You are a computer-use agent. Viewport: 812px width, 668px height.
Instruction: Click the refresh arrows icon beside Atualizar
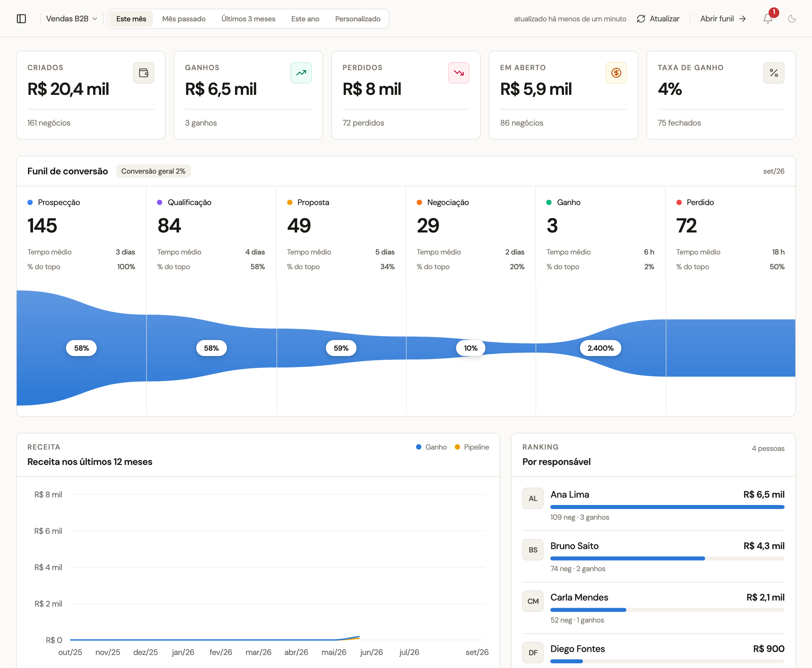coord(641,19)
